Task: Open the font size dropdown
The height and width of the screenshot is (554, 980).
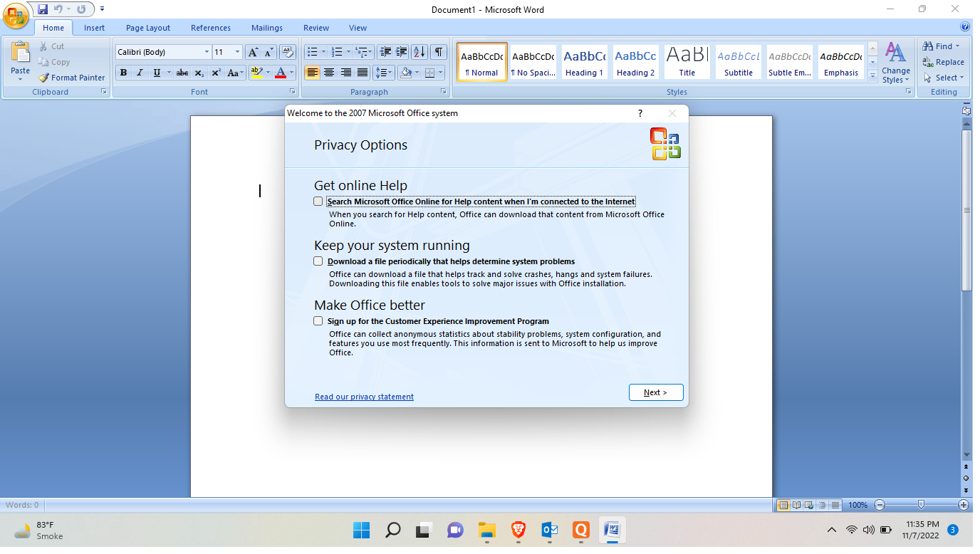Action: click(x=237, y=52)
